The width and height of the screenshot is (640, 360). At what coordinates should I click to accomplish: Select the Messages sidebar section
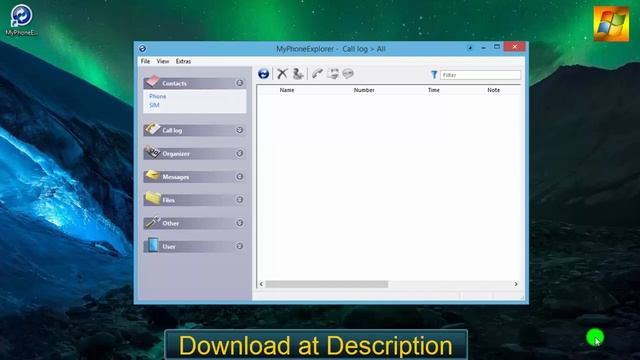point(195,177)
